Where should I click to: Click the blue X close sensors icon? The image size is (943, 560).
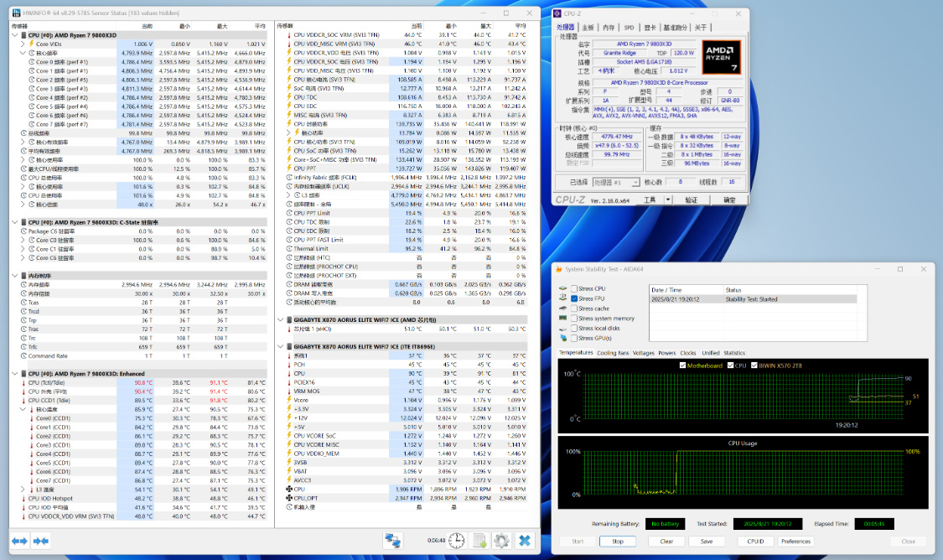click(525, 541)
